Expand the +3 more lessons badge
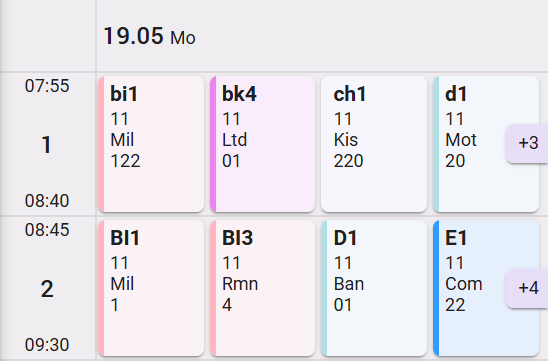The image size is (548, 361). pyautogui.click(x=528, y=143)
